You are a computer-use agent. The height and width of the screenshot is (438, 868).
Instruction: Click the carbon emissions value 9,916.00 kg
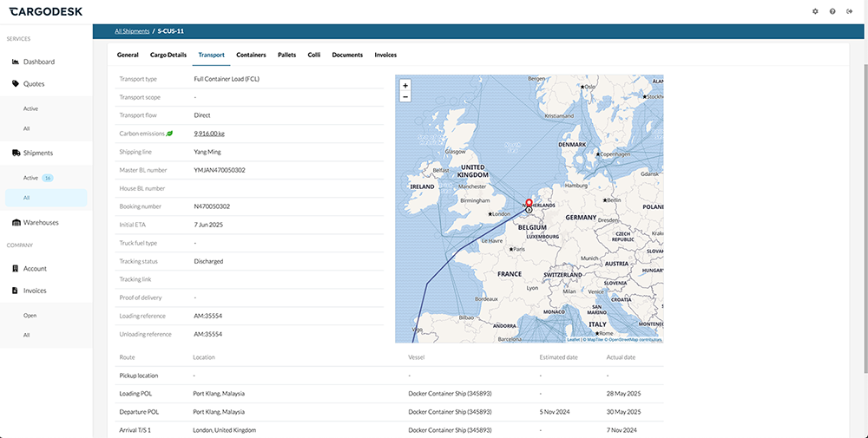point(209,134)
